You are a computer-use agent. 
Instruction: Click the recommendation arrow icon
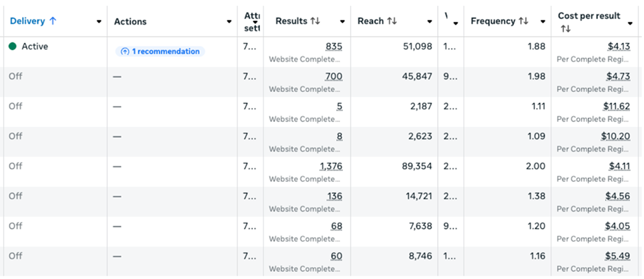[x=124, y=52]
